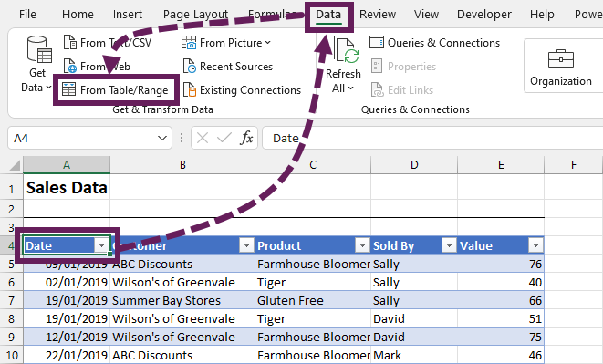Insert function with fx button
The image size is (603, 364).
tap(246, 138)
